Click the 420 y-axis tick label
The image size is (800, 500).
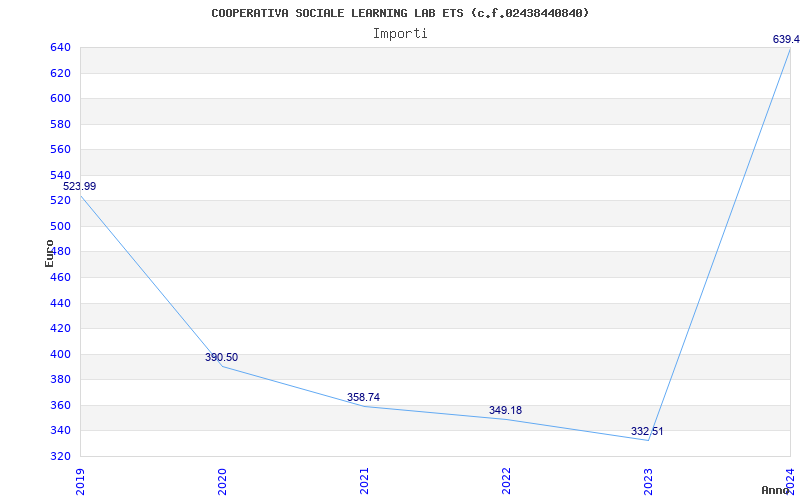pyautogui.click(x=60, y=329)
